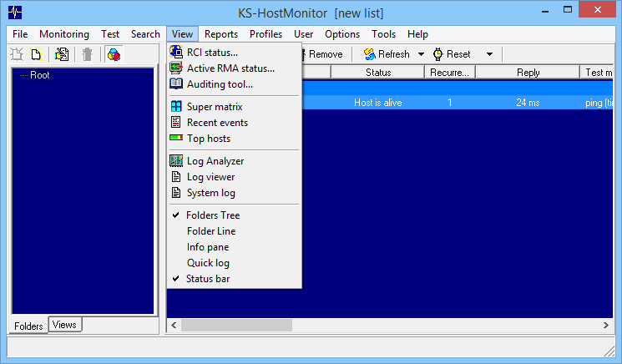Image resolution: width=622 pixels, height=364 pixels.
Task: Click the Top hosts colored bar icon
Action: click(176, 138)
